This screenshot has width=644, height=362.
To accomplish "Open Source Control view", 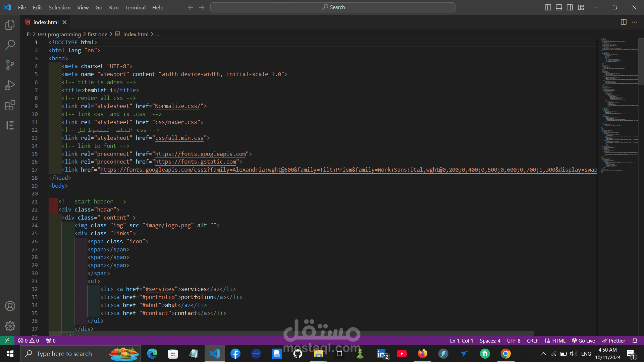I will (10, 65).
